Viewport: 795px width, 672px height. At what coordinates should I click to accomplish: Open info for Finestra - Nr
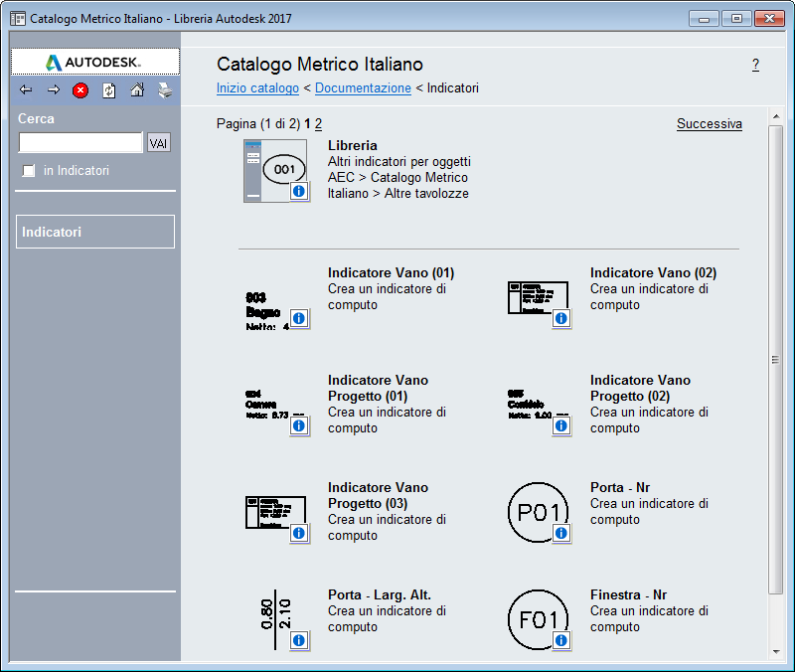point(561,640)
